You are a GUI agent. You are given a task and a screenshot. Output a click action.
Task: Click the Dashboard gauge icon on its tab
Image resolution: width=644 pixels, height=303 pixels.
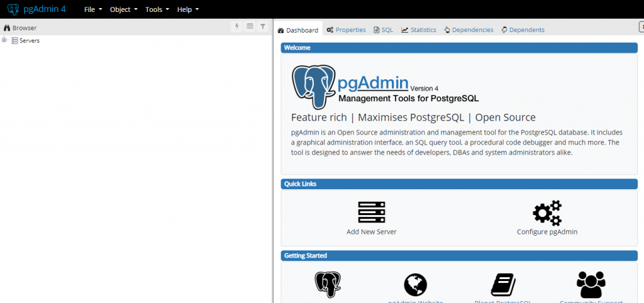pos(281,30)
